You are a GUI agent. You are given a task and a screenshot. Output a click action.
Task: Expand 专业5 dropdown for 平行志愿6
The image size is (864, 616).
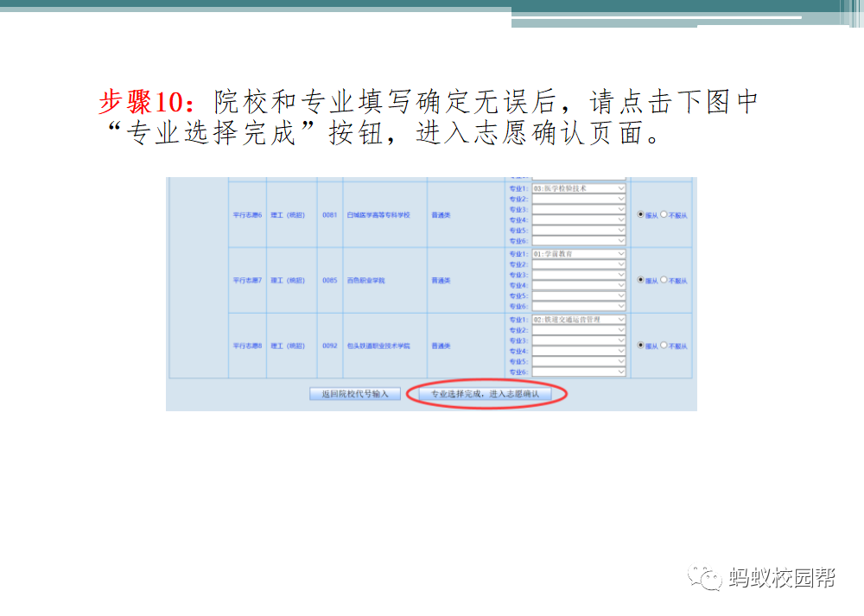578,230
